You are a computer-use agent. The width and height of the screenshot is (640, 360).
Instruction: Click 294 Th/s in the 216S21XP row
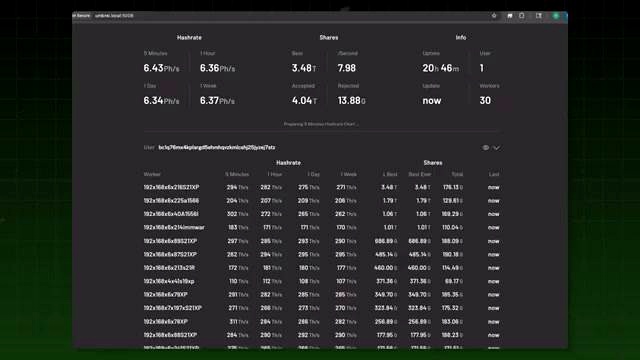tap(237, 187)
